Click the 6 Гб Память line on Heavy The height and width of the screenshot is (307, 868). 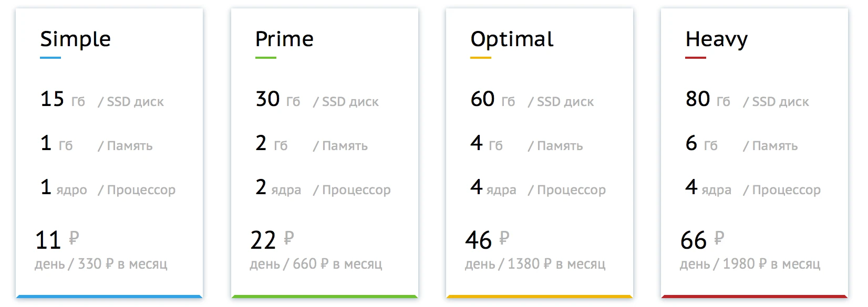coord(742,144)
